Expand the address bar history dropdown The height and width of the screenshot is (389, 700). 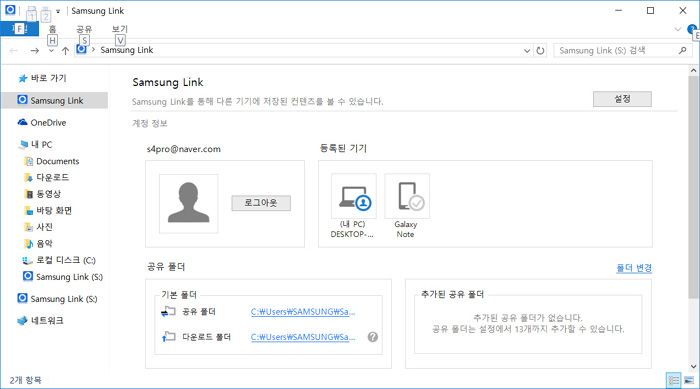click(527, 51)
